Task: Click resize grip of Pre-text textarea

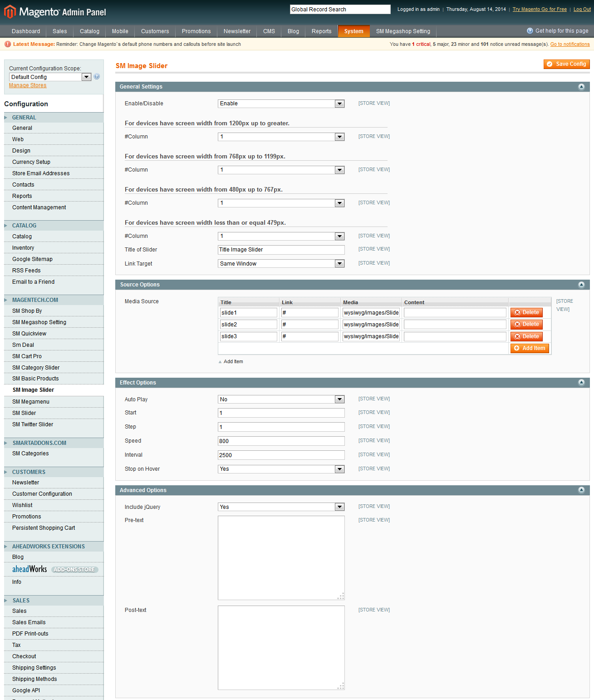Action: point(341,596)
